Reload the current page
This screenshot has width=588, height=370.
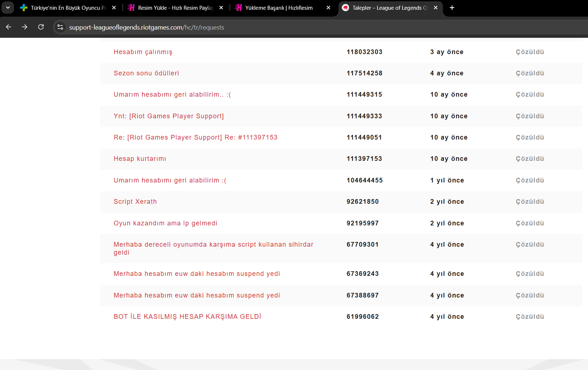41,27
